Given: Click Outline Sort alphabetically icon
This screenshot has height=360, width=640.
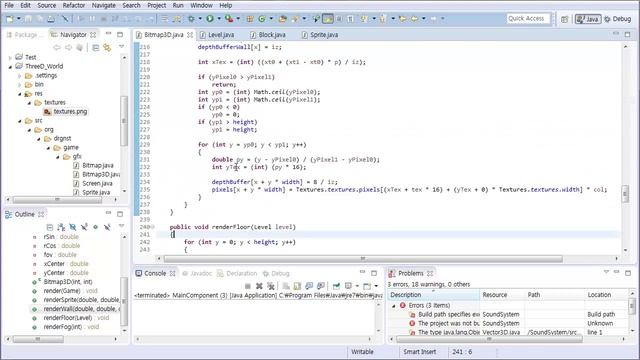Looking at the screenshot, I should (61, 227).
